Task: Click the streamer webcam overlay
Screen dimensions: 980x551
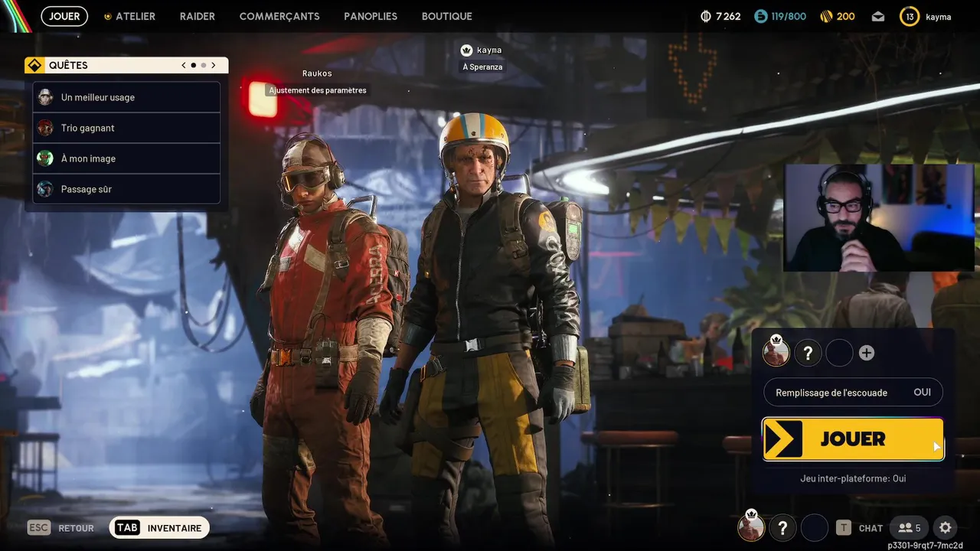Action: (879, 217)
